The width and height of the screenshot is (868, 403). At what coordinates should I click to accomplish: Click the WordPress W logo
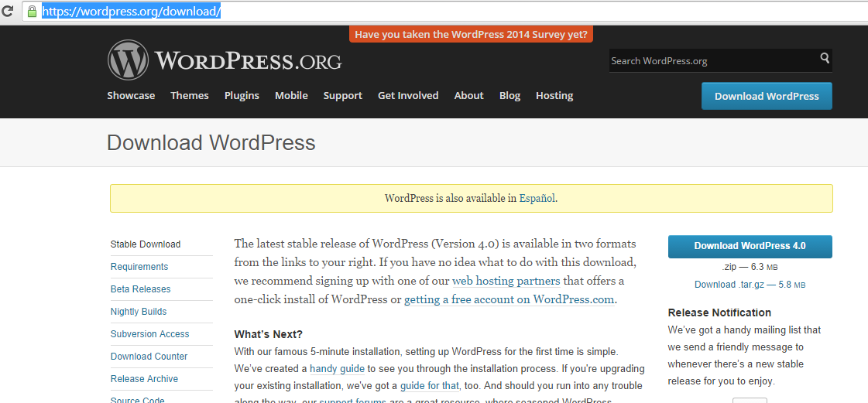[128, 60]
